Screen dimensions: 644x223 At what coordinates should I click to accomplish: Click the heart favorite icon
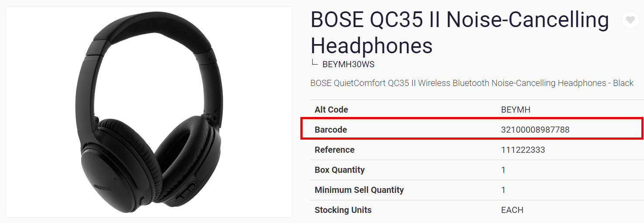pos(630,20)
